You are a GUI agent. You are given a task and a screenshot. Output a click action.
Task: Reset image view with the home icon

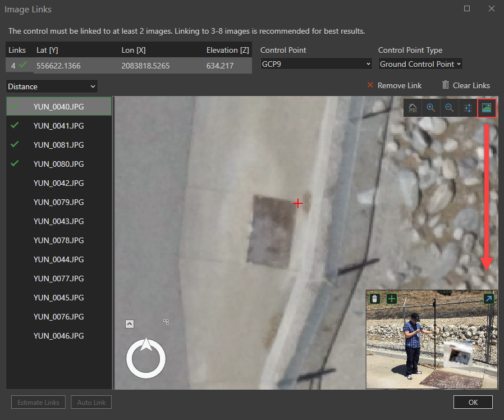[413, 108]
